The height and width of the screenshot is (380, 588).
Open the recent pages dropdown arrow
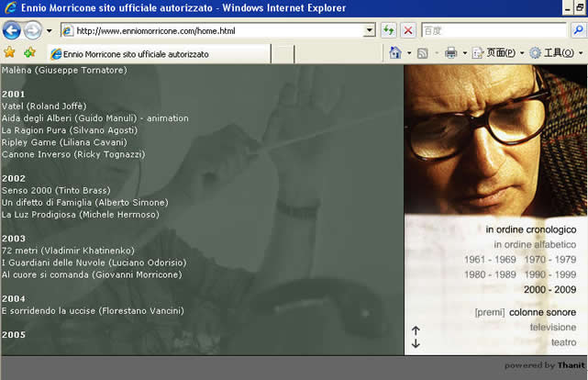(50, 31)
